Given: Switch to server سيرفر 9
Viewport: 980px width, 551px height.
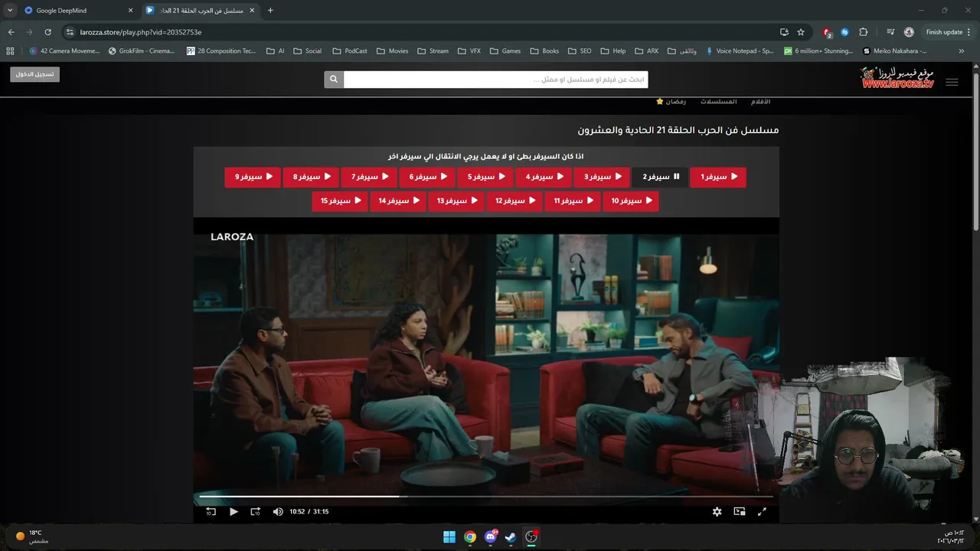Looking at the screenshot, I should [x=253, y=177].
